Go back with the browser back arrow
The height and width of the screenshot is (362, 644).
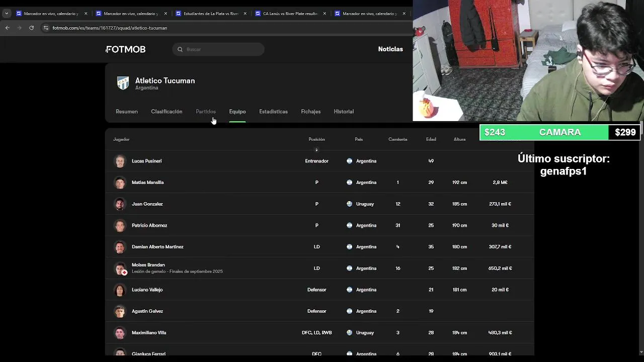[x=8, y=28]
